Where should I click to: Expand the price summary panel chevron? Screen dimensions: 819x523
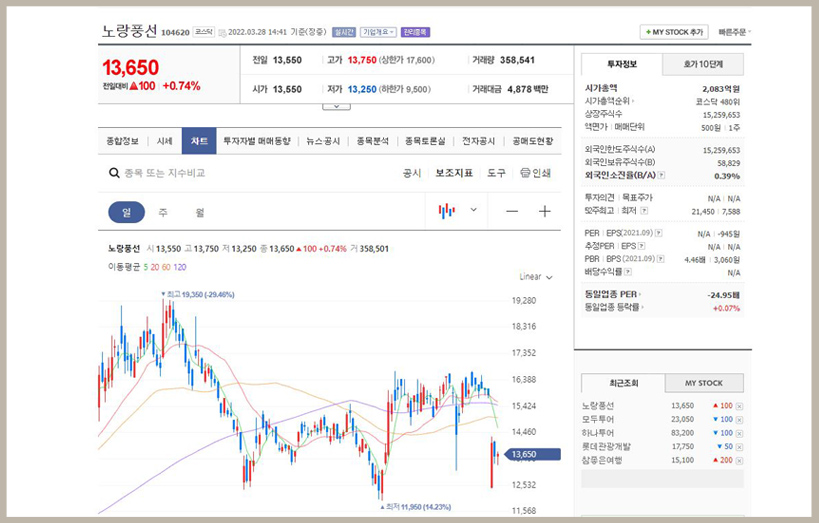[x=336, y=107]
